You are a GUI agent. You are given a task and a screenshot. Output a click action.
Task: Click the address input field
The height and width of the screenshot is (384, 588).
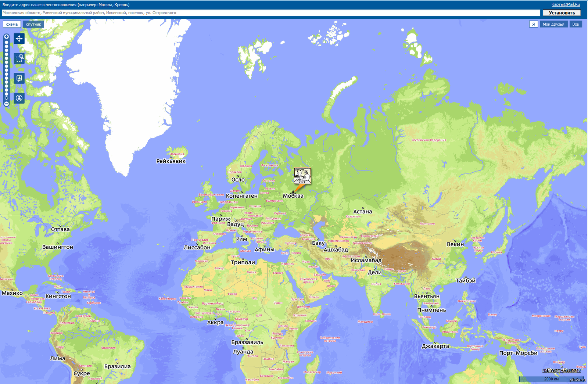tap(270, 13)
